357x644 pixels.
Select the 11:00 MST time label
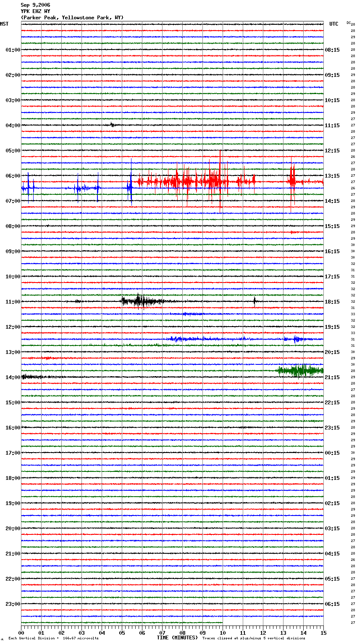tap(13, 302)
